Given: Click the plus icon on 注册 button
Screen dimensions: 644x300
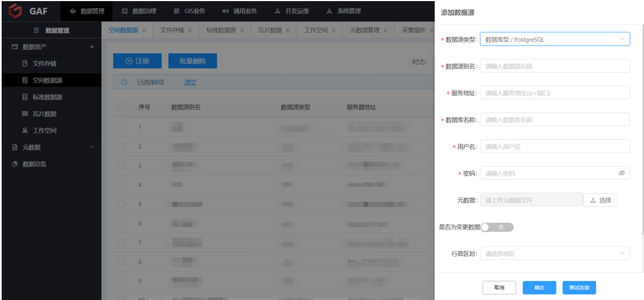Looking at the screenshot, I should (x=128, y=61).
